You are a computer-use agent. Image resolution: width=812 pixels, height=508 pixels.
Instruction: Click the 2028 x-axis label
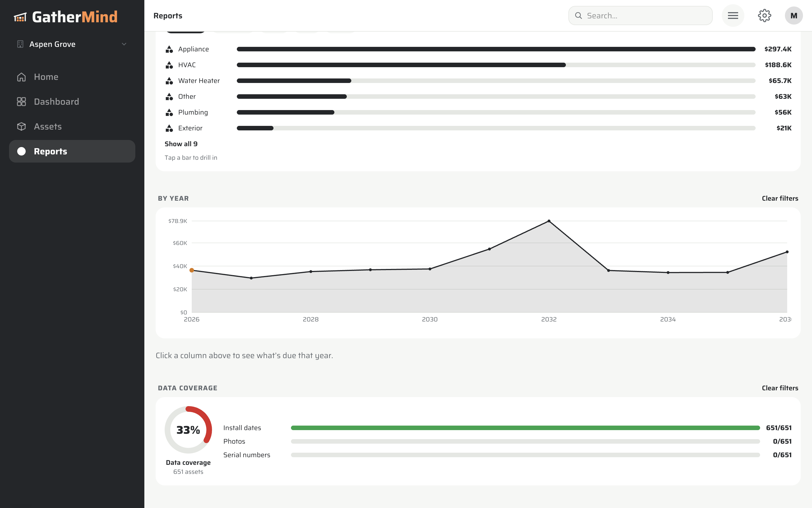[311, 319]
